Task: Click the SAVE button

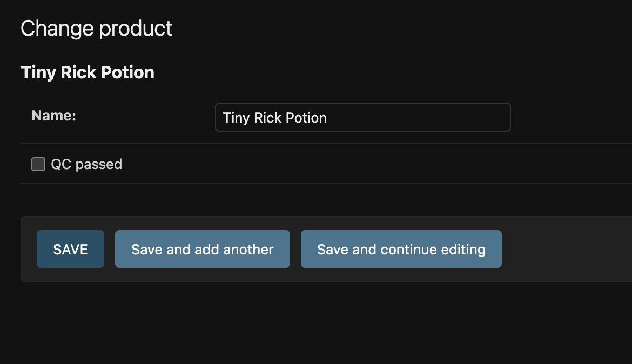Action: click(70, 249)
